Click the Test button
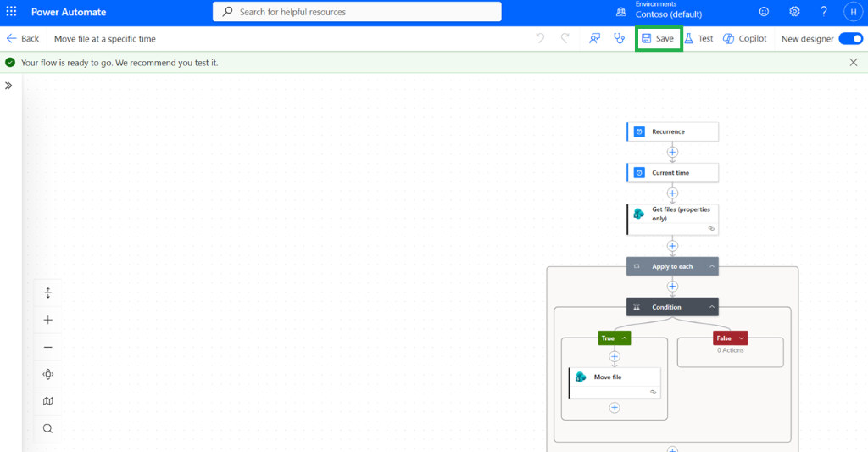868x452 pixels. 698,39
